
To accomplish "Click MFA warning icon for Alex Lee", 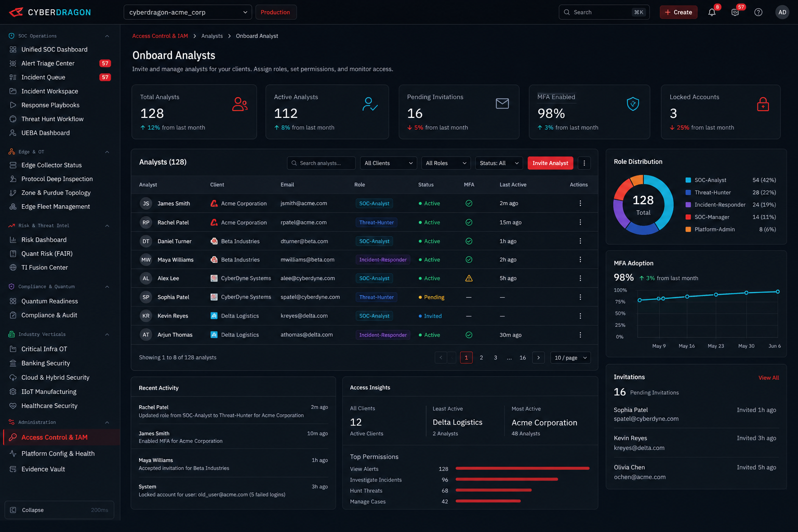I will [x=469, y=278].
